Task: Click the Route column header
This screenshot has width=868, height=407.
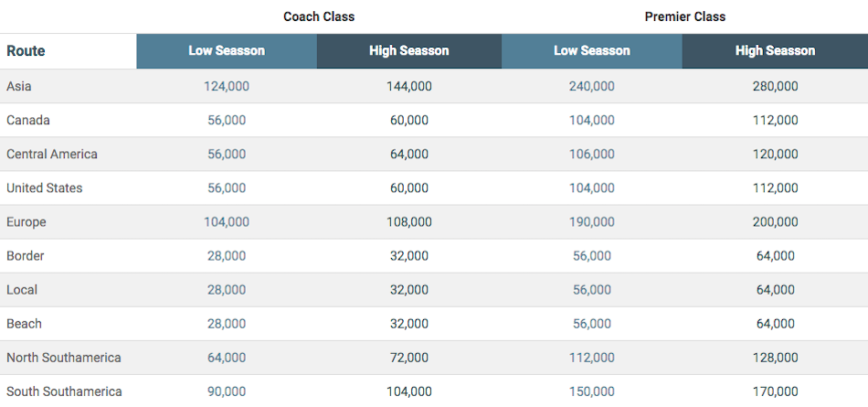Action: tap(26, 51)
